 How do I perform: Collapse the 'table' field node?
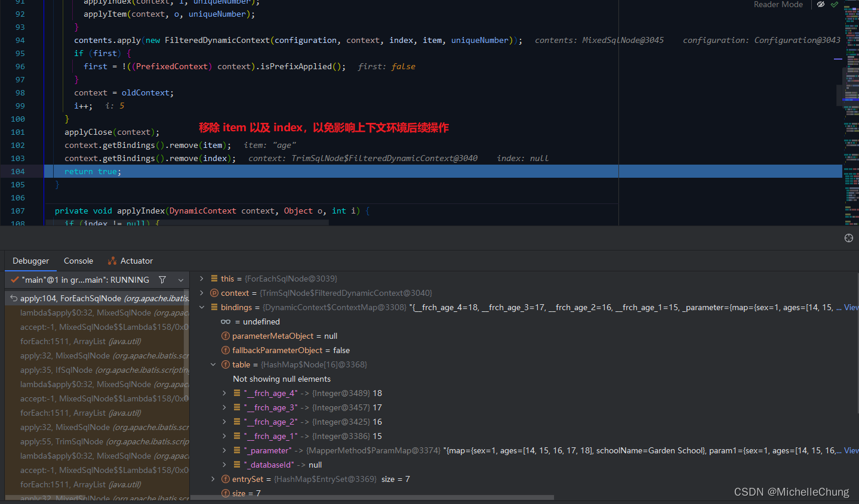pos(213,364)
